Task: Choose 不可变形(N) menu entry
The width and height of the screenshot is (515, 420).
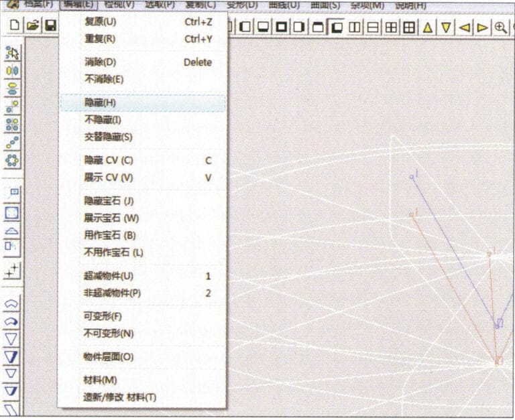Action: click(143, 334)
